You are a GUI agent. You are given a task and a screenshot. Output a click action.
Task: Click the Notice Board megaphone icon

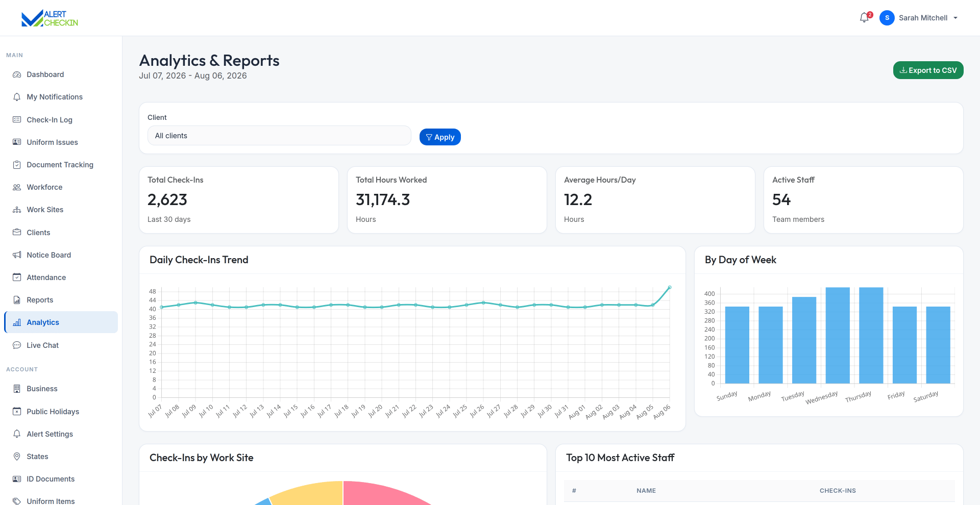click(17, 255)
